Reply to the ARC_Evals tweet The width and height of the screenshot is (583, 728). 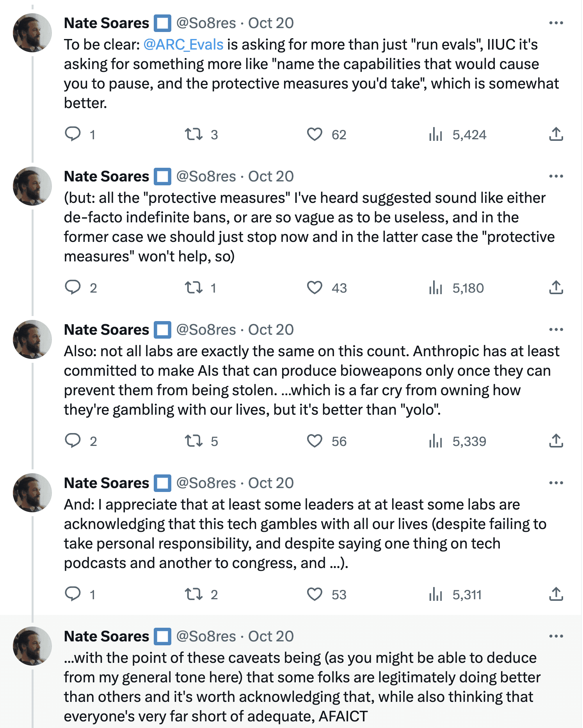coord(73,134)
